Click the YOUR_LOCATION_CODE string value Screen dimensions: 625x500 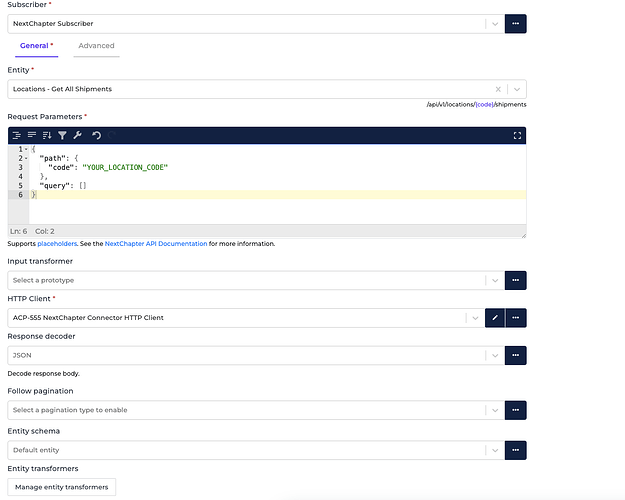(x=125, y=167)
